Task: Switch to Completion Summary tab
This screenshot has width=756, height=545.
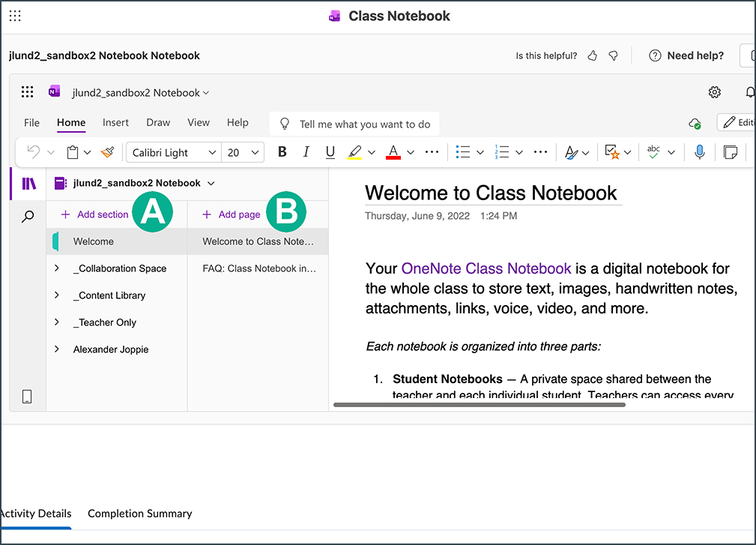Action: click(140, 514)
